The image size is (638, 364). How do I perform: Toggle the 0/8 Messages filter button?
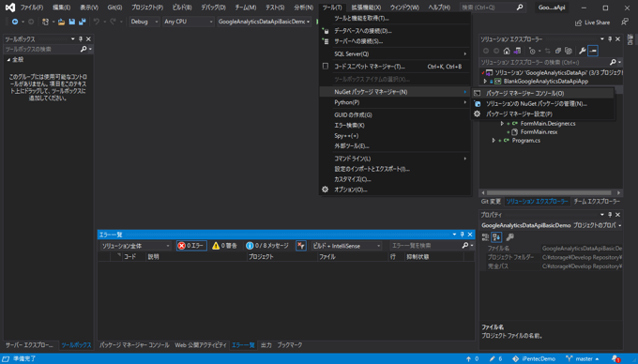(x=267, y=246)
